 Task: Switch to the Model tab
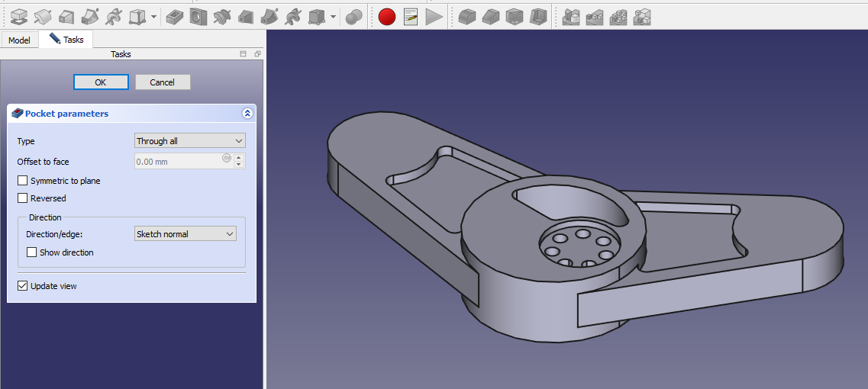(19, 40)
